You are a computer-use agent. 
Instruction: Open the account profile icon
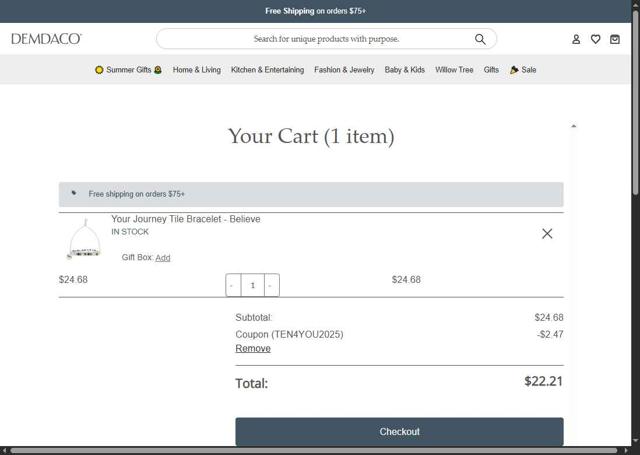[x=576, y=39]
